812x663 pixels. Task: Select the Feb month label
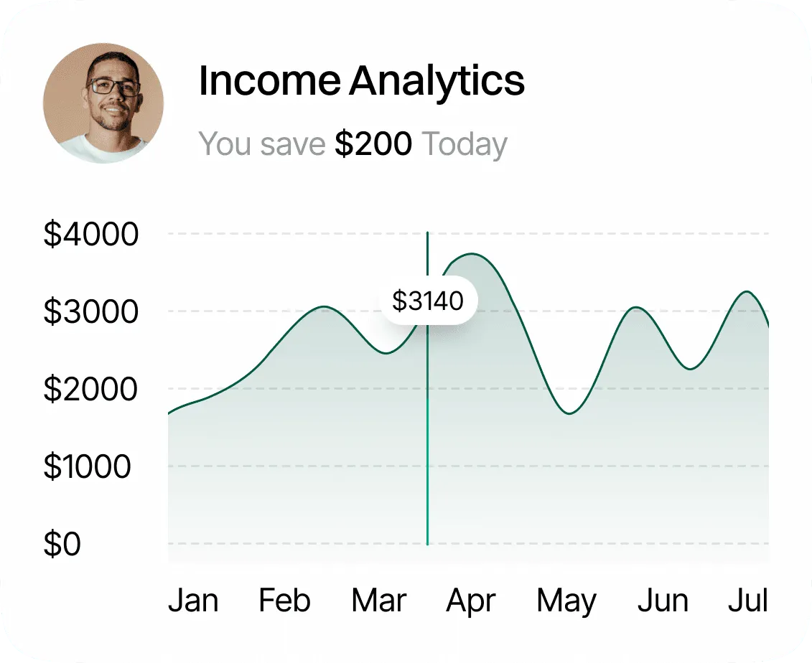(284, 601)
